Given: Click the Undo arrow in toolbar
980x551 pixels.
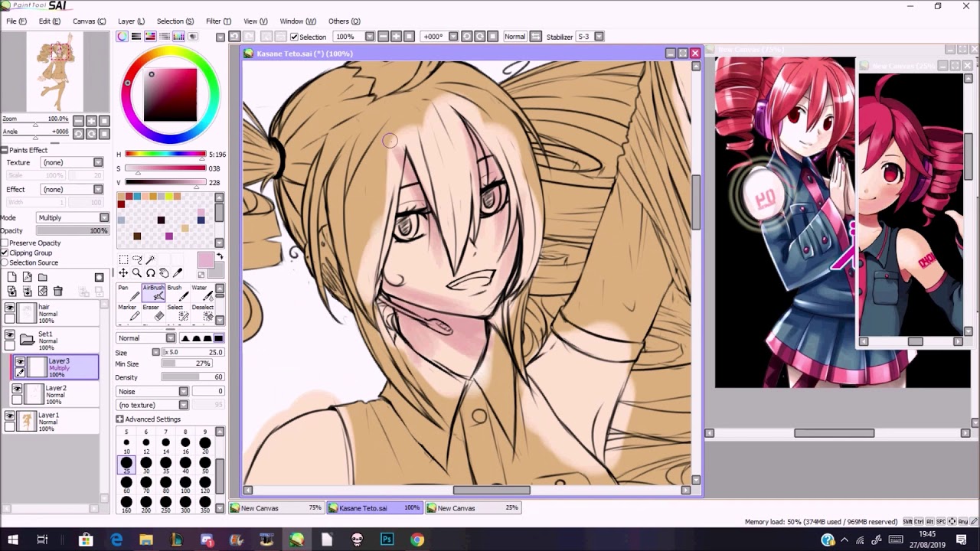Looking at the screenshot, I should (x=234, y=37).
